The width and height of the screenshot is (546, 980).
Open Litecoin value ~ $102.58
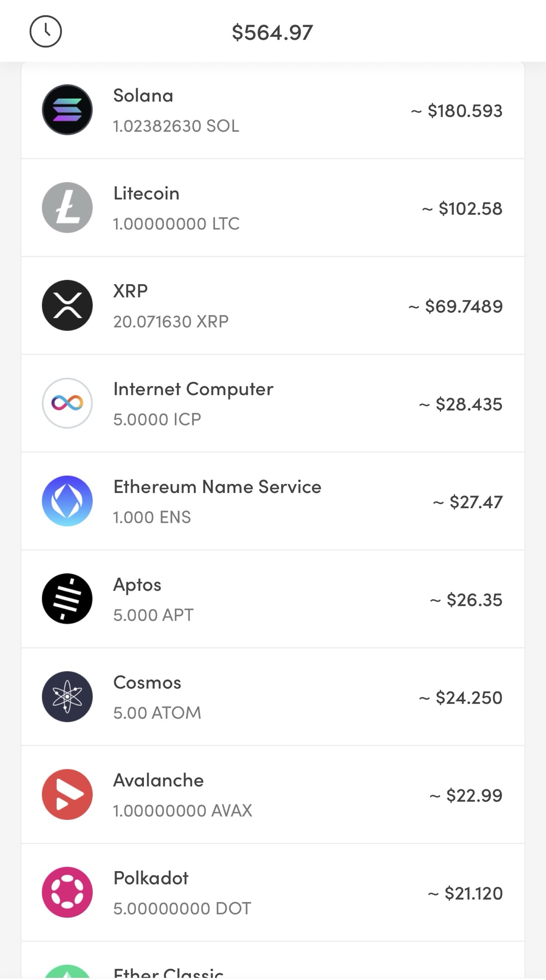click(462, 208)
